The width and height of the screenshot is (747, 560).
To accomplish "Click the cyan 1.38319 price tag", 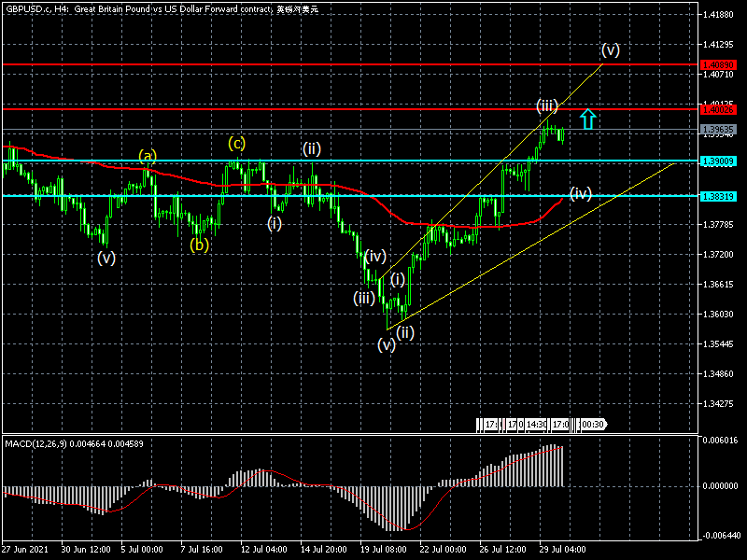I will (721, 197).
